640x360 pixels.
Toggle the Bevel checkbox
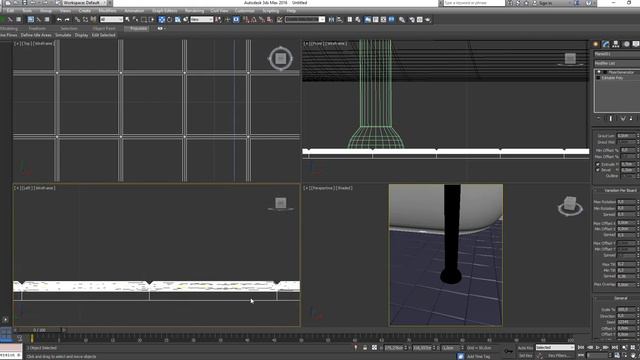tap(598, 170)
